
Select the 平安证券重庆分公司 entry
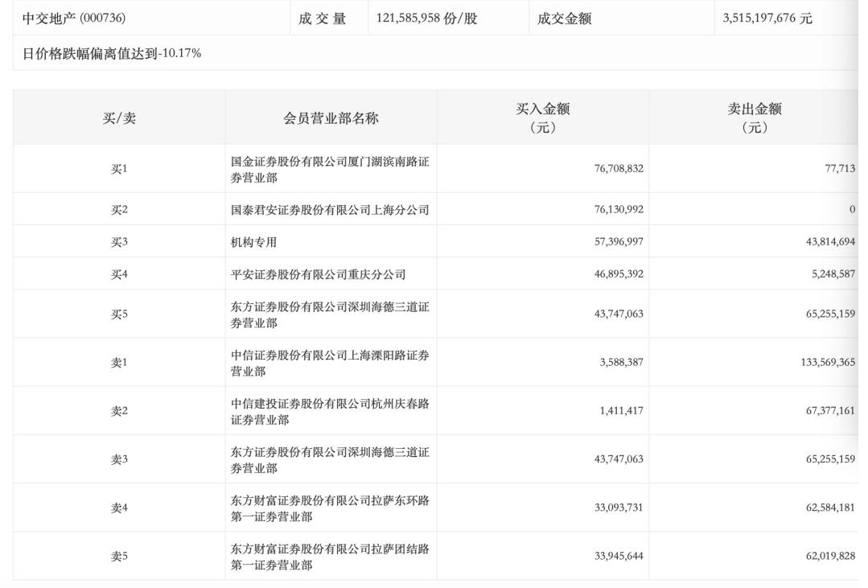(x=319, y=274)
